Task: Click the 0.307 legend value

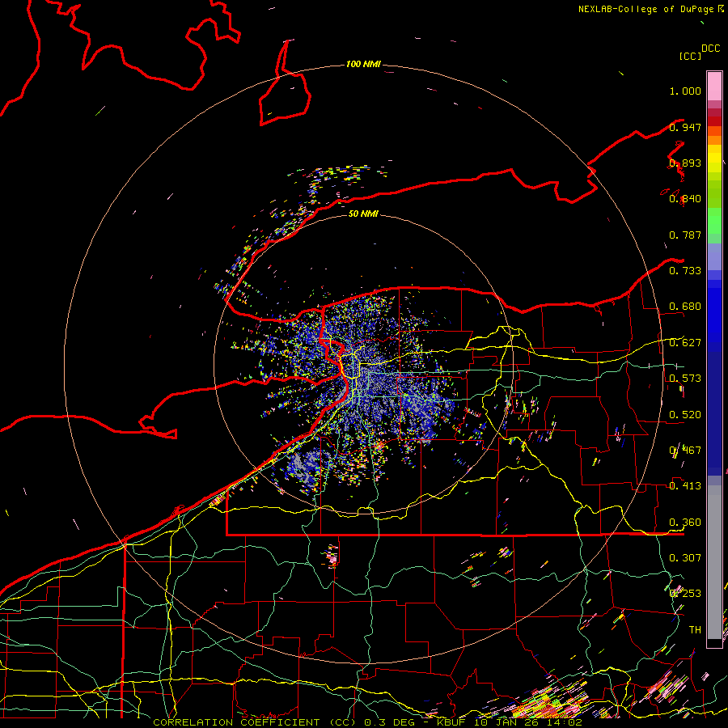Action: click(x=685, y=558)
